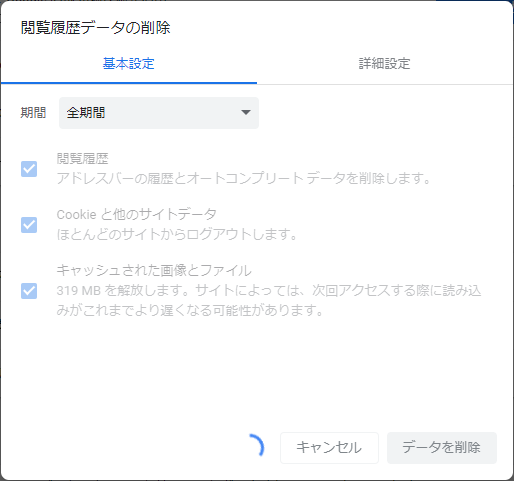
Task: Click the 319 MB cache description text
Action: click(269, 300)
